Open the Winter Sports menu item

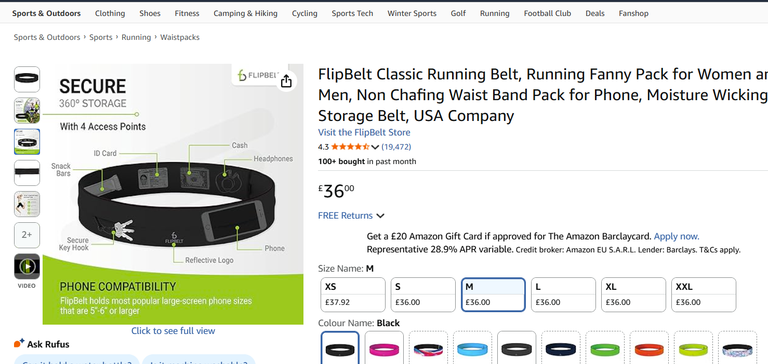click(x=411, y=13)
